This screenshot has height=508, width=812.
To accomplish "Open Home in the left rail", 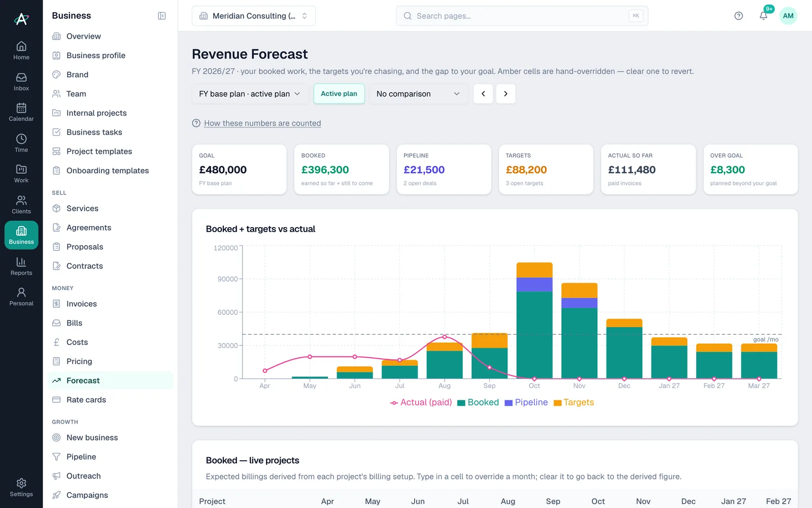I will click(x=21, y=51).
